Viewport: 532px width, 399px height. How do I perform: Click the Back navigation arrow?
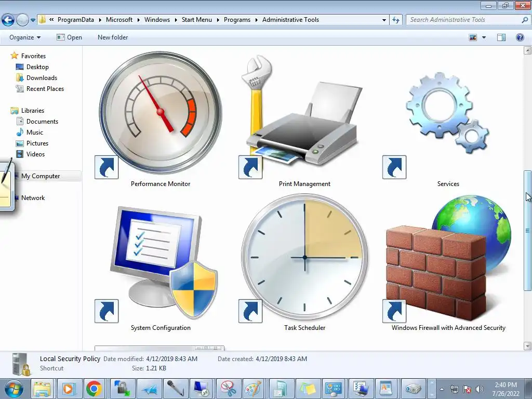[8, 20]
